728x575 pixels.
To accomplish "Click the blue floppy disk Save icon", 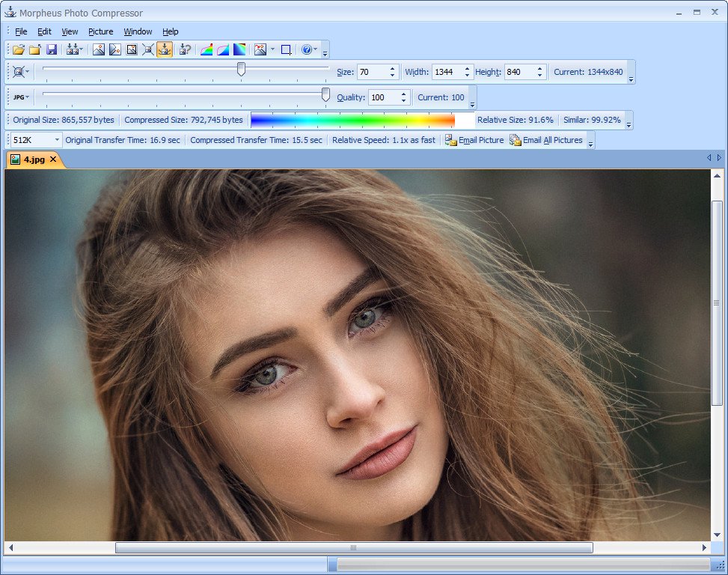I will [52, 49].
